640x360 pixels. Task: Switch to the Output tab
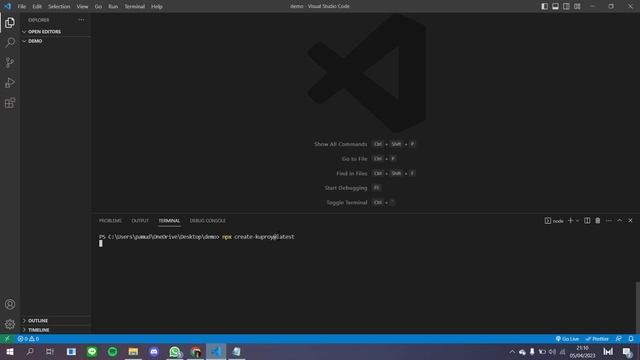pos(140,220)
